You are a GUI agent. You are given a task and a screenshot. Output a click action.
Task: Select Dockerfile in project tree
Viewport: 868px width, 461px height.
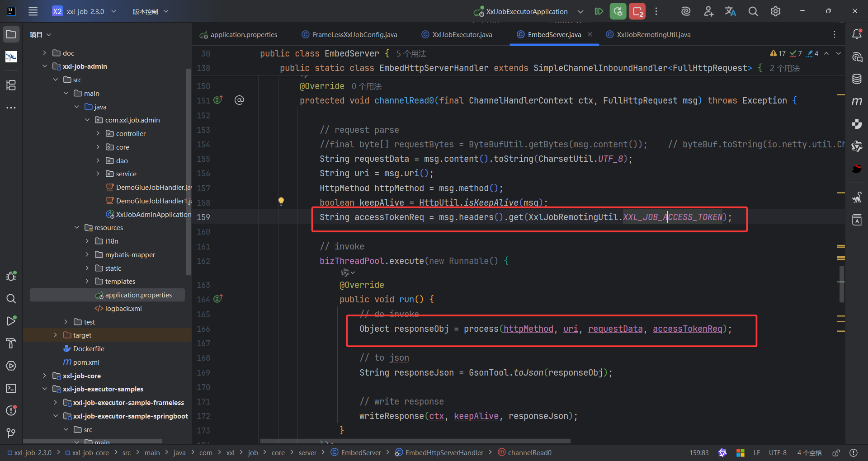coord(84,349)
